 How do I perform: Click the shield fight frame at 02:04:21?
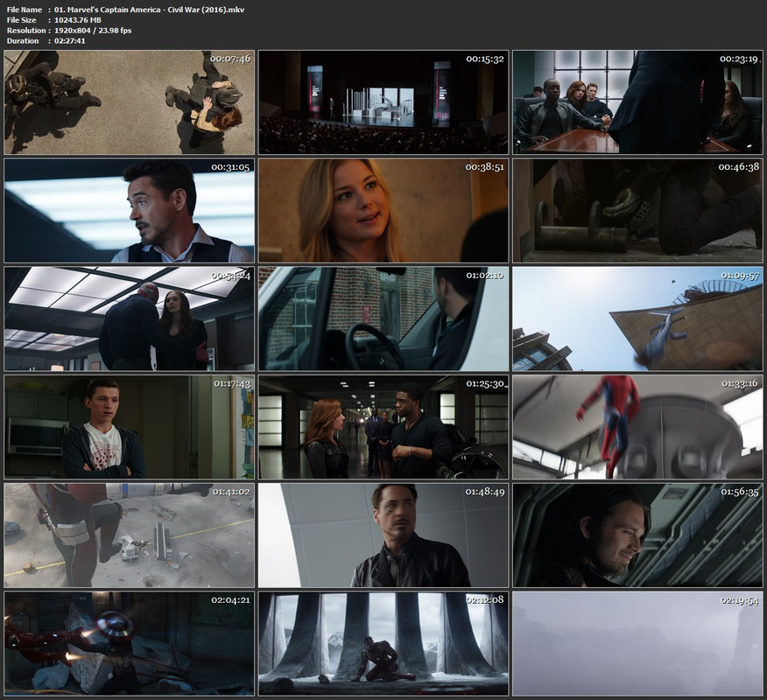129,643
